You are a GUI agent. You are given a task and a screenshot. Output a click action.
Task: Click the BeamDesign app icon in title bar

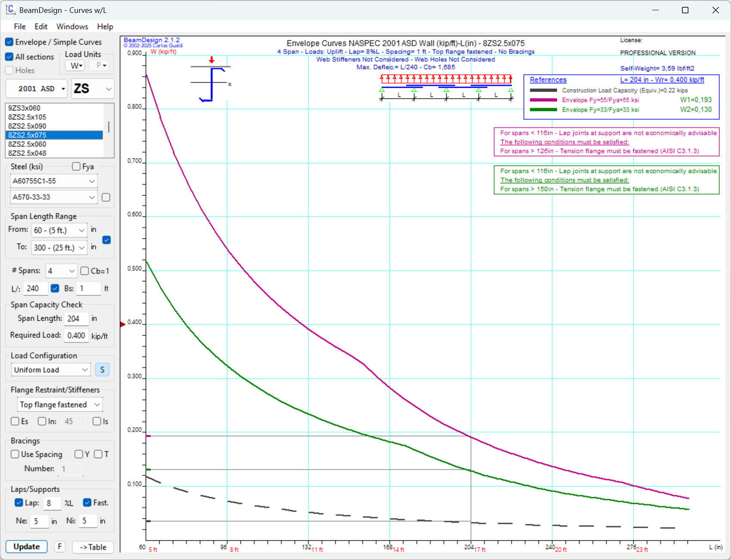click(10, 9)
